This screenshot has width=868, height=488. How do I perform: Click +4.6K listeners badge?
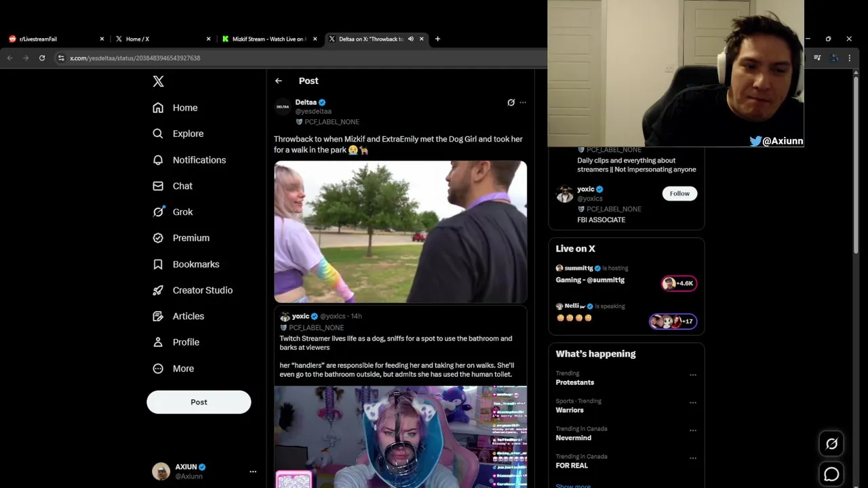tap(679, 283)
